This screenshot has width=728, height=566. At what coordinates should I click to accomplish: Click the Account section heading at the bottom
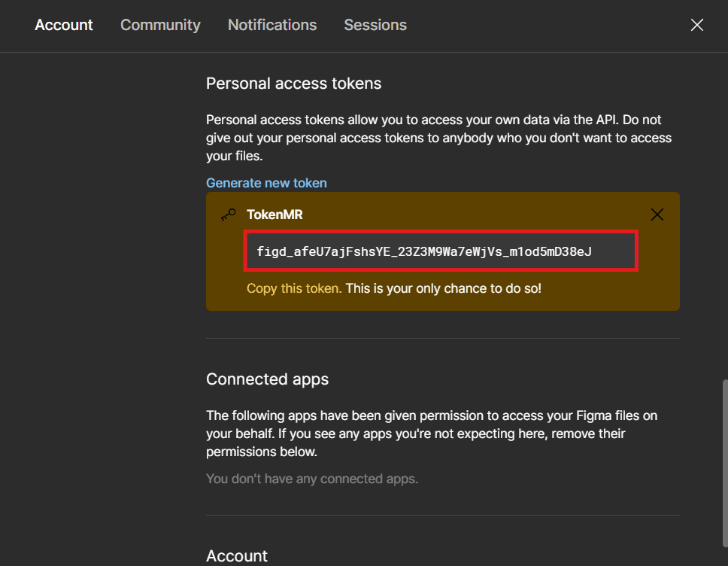pyautogui.click(x=237, y=555)
